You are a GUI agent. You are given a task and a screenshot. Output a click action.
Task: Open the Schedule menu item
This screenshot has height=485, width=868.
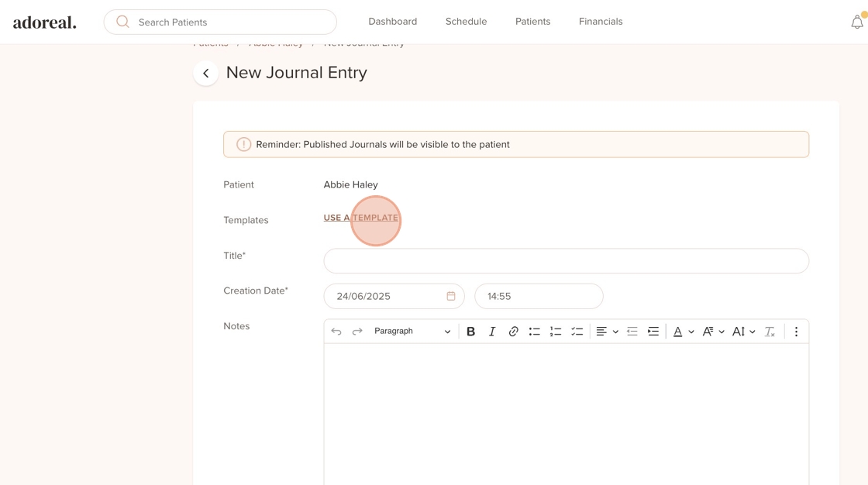(x=466, y=22)
